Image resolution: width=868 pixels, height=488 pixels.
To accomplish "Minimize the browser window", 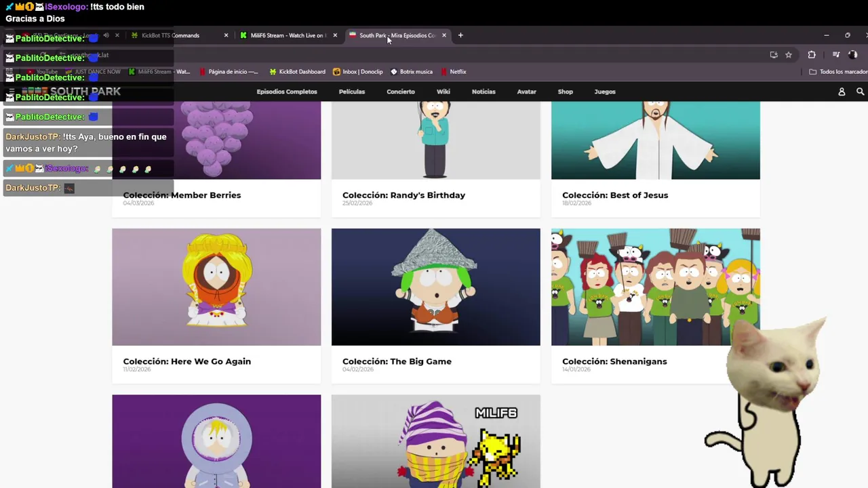I will tap(826, 35).
